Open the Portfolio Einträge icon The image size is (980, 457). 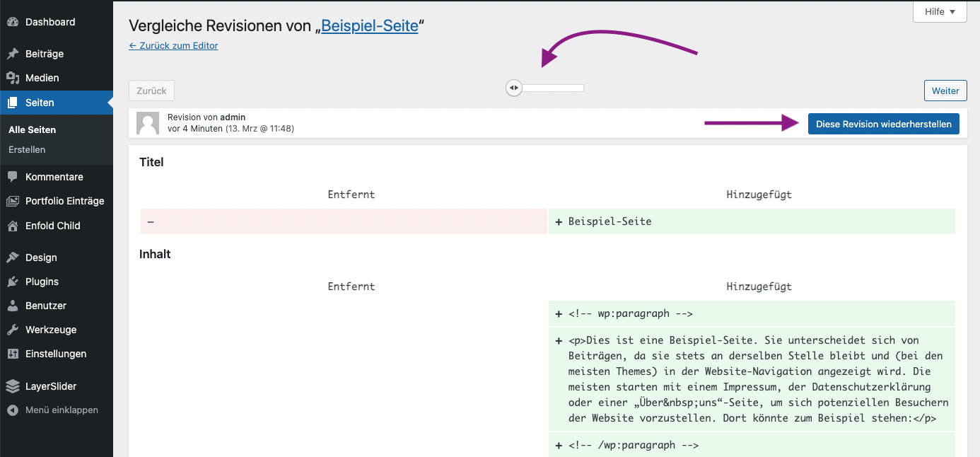(x=13, y=201)
